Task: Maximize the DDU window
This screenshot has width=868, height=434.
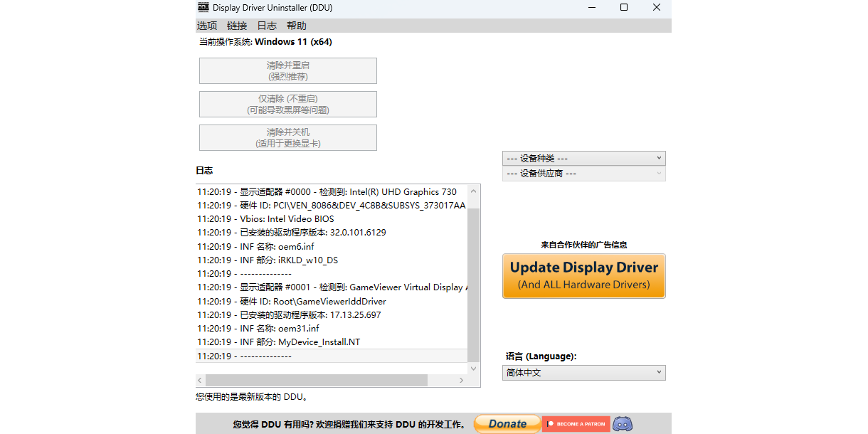Action: tap(624, 8)
